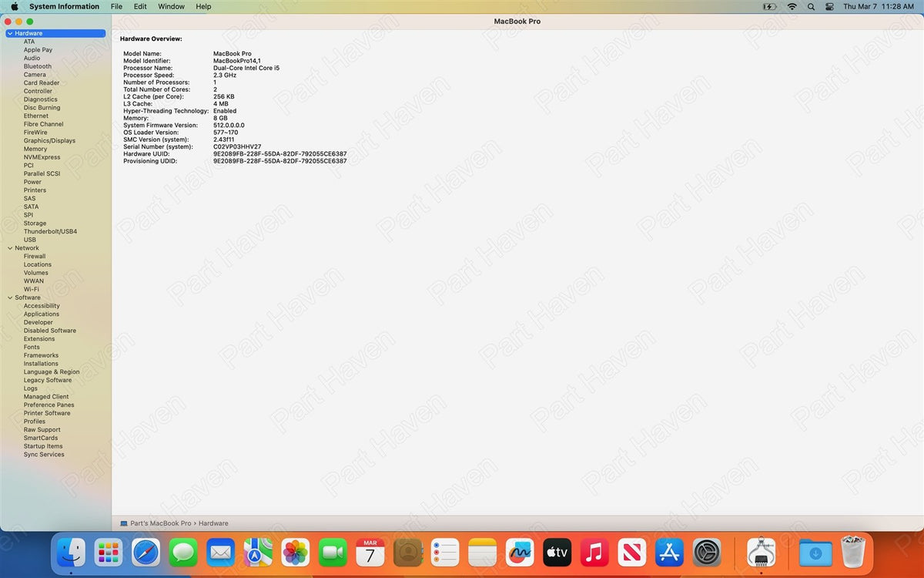Launch the Mail app

click(x=220, y=552)
